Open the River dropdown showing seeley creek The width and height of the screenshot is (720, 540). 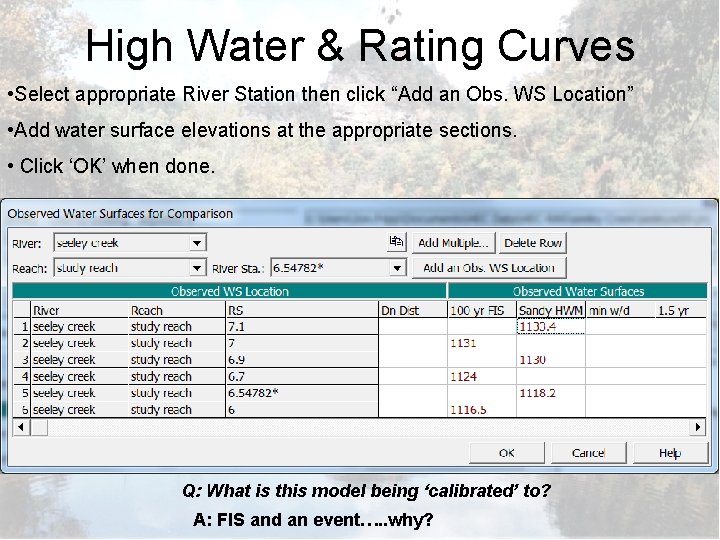pos(197,243)
